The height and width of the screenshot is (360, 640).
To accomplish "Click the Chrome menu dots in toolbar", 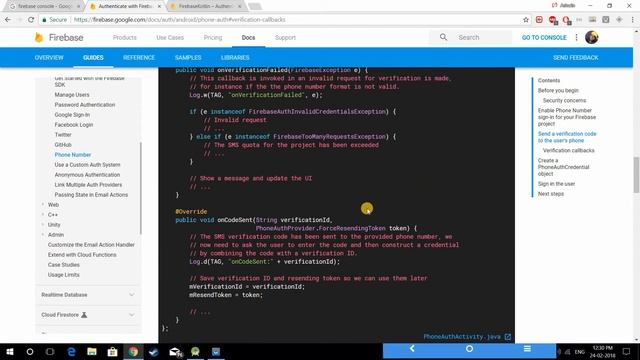I will 633,20.
